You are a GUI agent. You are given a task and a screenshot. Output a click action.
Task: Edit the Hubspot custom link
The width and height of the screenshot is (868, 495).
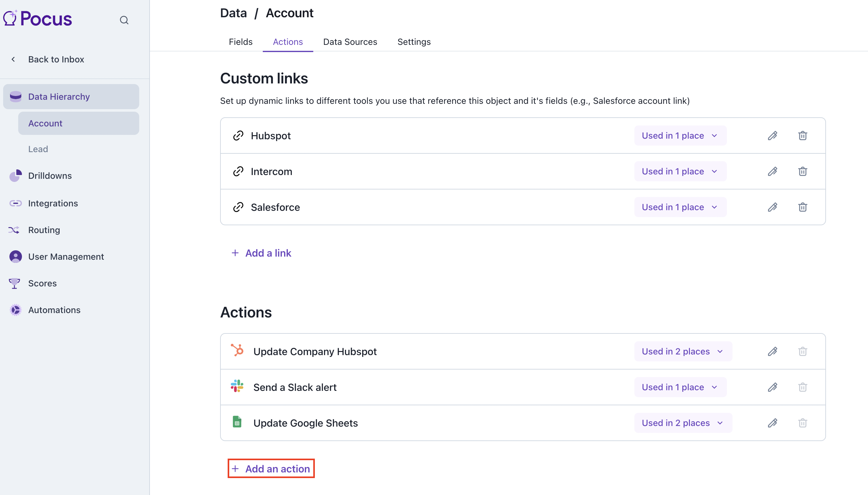772,136
